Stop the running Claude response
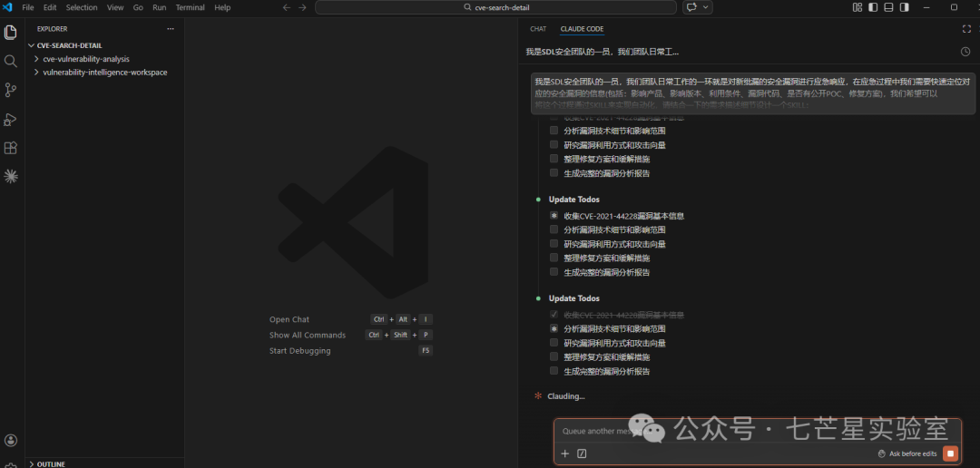 (x=951, y=453)
